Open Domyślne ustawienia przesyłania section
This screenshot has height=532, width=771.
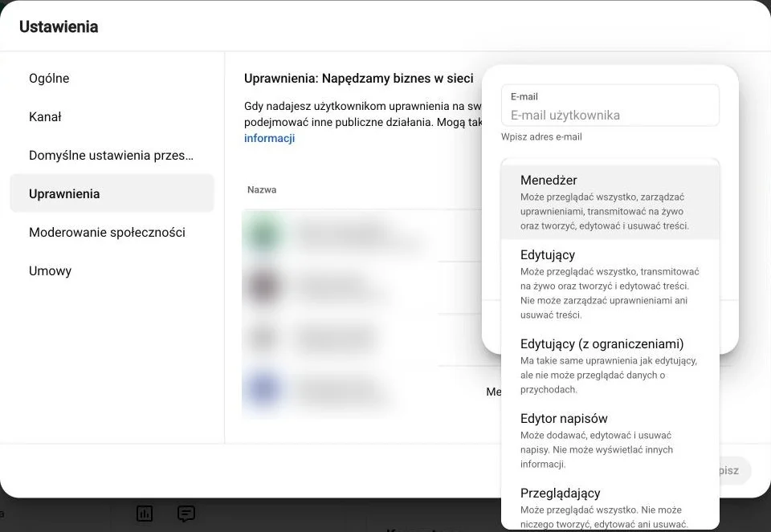click(x=112, y=155)
